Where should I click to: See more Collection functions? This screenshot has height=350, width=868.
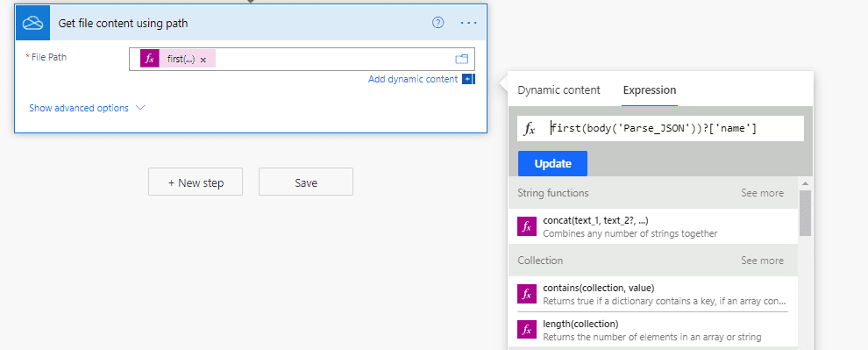coord(762,261)
